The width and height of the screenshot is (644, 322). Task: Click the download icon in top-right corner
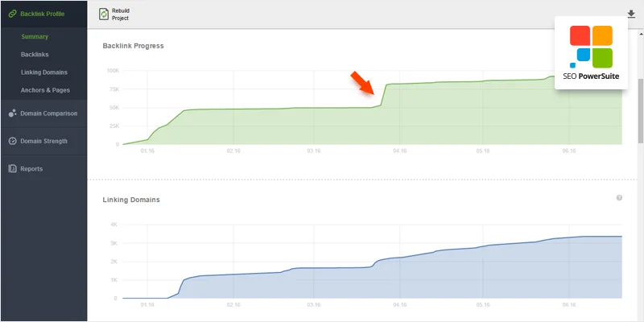click(x=631, y=14)
